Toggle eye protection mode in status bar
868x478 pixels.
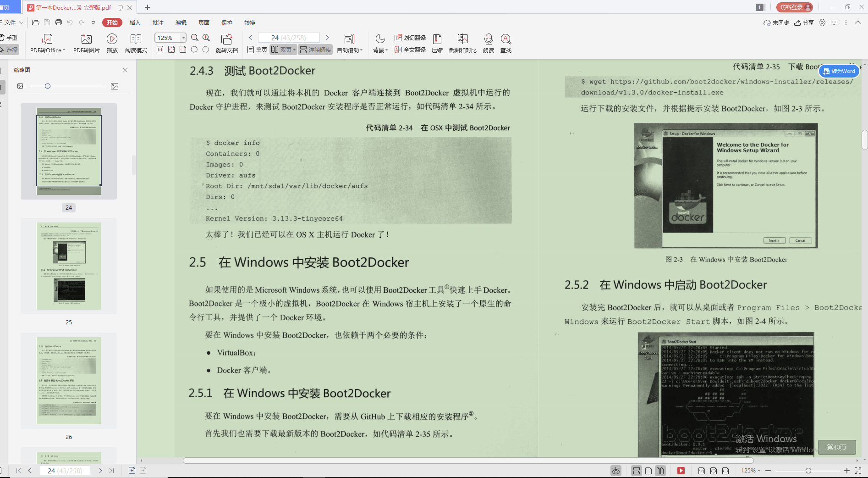pos(616,471)
